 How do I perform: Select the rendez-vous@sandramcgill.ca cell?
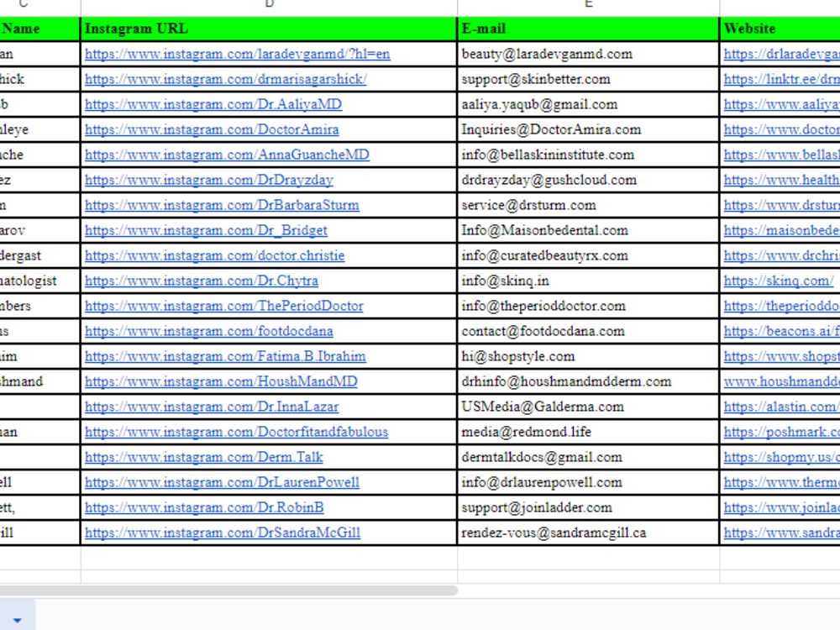(x=588, y=533)
